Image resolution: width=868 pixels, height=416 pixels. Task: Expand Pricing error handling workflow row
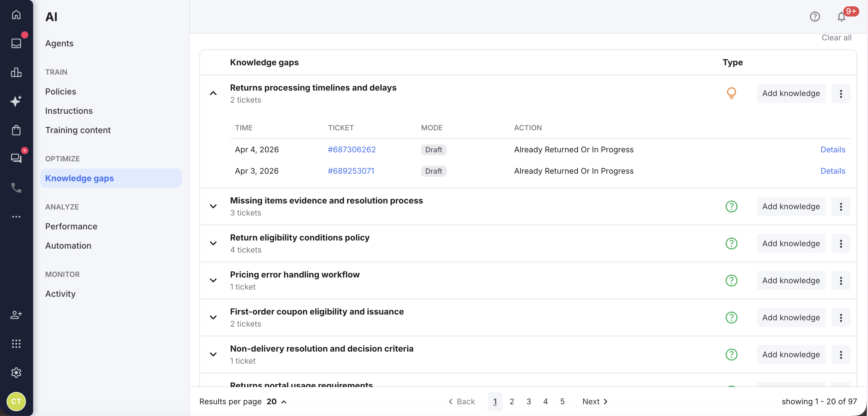point(213,280)
